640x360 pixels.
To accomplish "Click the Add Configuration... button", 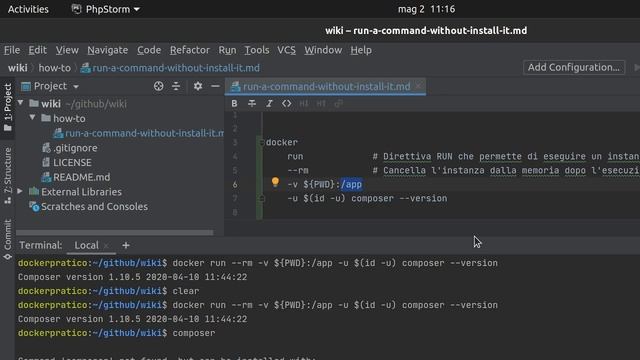I will point(573,67).
